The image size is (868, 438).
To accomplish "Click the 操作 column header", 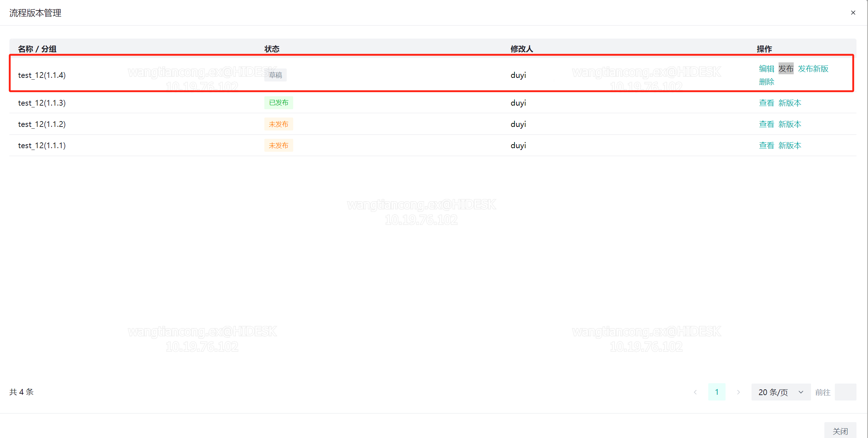I will [764, 49].
